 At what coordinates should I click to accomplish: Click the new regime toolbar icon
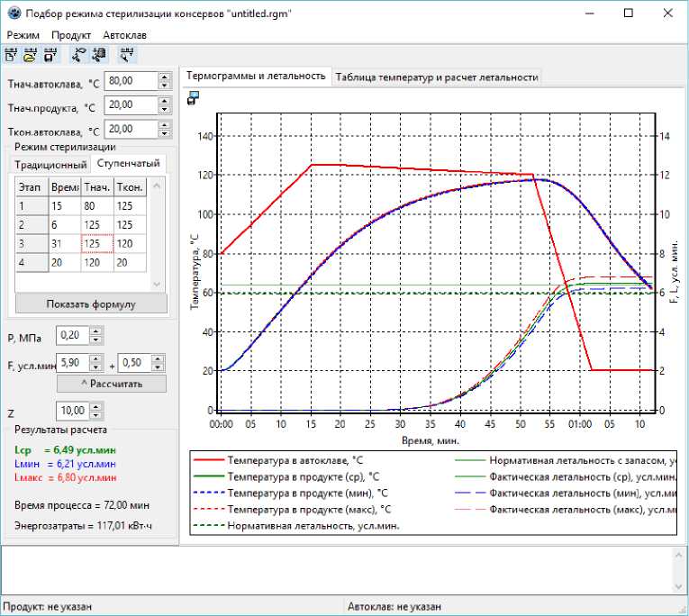point(12,55)
